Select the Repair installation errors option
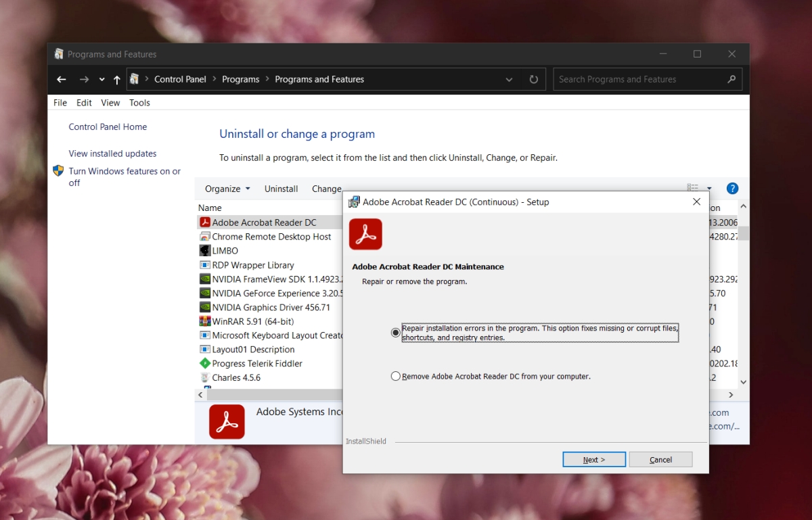This screenshot has width=812, height=520. (x=396, y=332)
